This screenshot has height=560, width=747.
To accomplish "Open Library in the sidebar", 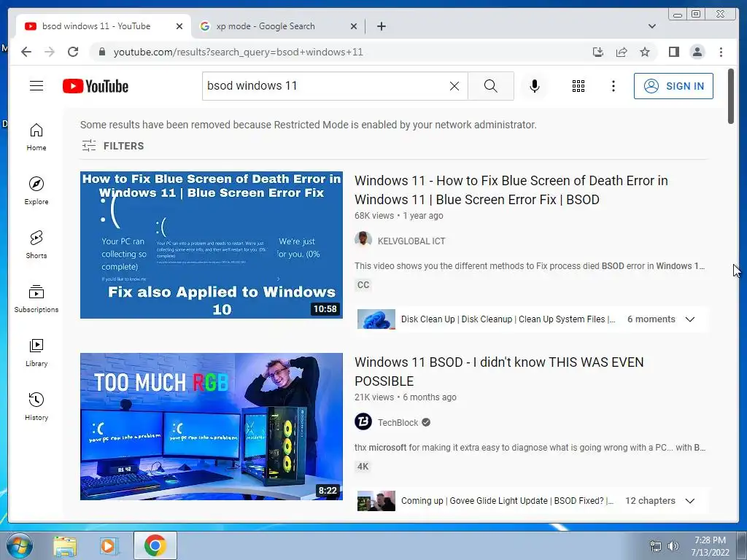I will (x=36, y=352).
